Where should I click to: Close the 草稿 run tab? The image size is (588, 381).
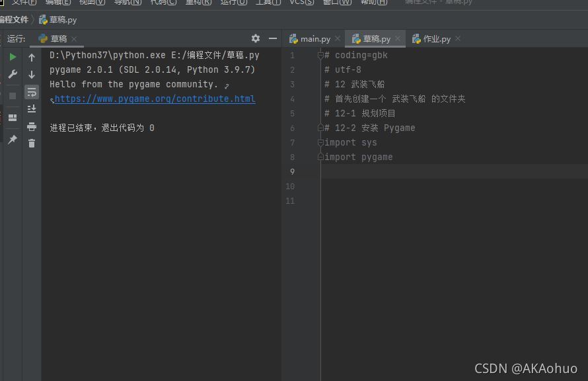pos(74,38)
